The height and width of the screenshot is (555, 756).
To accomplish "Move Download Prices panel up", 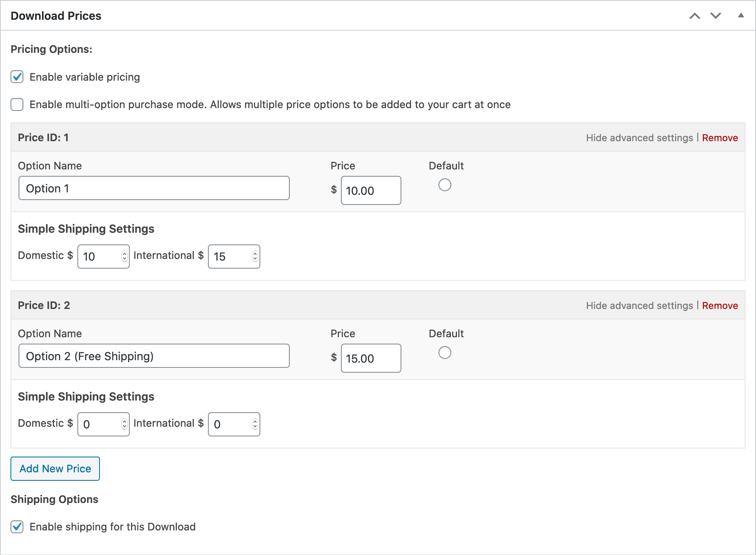I will point(694,16).
